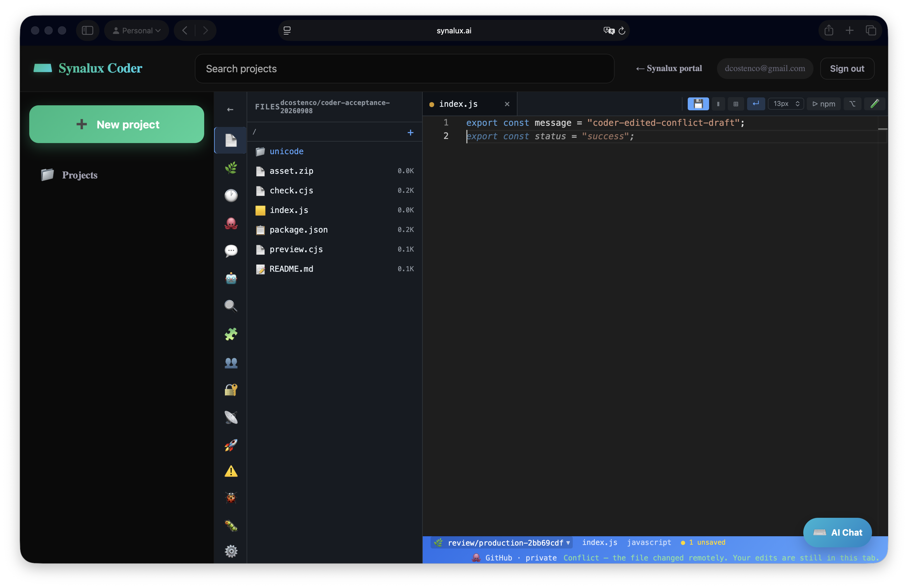
Task: Open the puzzle piece extensions sidebar icon
Action: (x=231, y=334)
